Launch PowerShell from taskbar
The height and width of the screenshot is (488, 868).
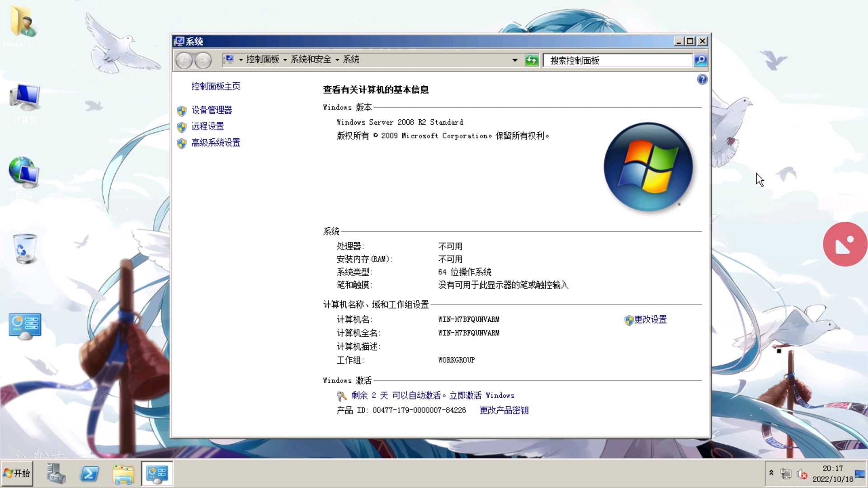[x=90, y=474]
